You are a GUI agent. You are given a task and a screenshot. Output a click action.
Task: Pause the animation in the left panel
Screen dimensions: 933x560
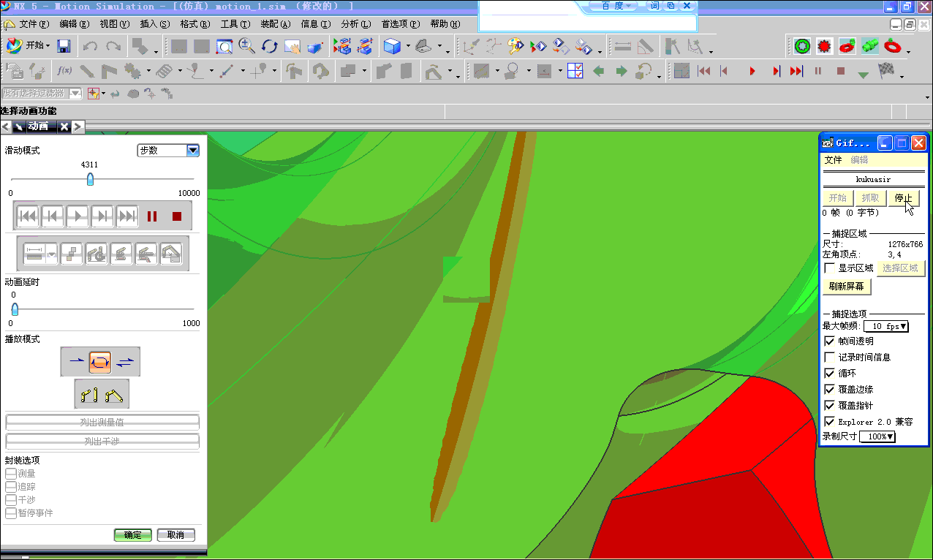tap(152, 216)
